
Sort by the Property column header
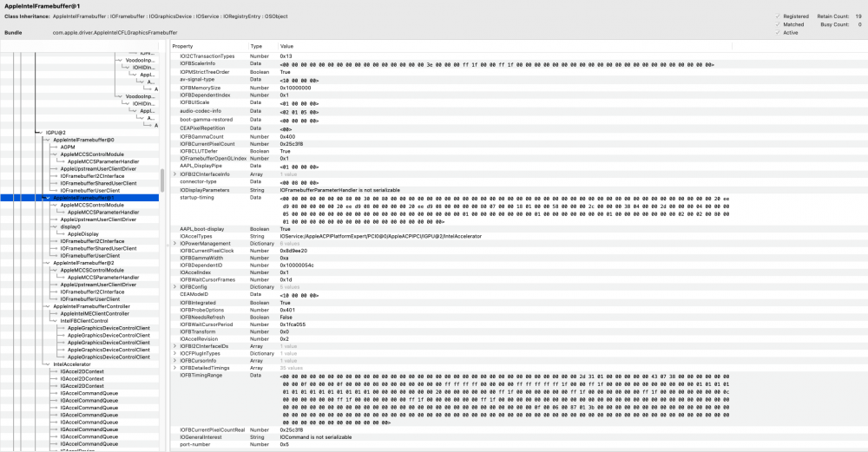click(208, 47)
